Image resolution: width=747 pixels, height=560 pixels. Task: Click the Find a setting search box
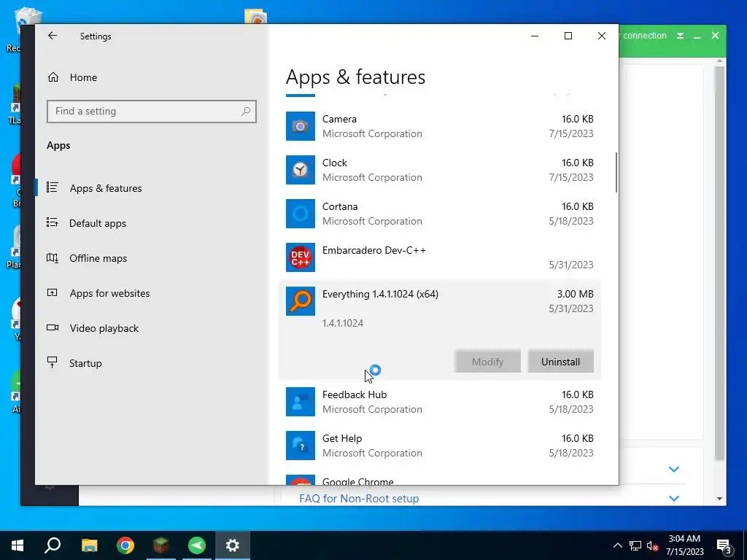tap(152, 112)
